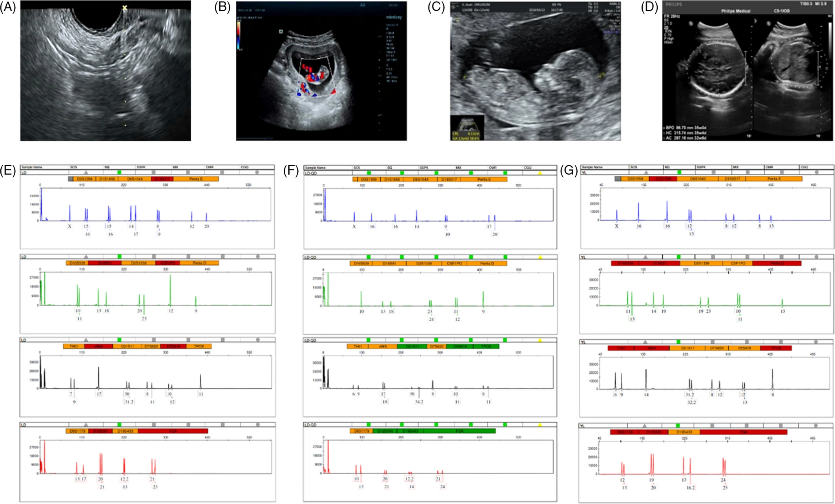Screen dimensions: 835x504
Task: Click gray MIX square in panel G top row
Action: click(747, 173)
